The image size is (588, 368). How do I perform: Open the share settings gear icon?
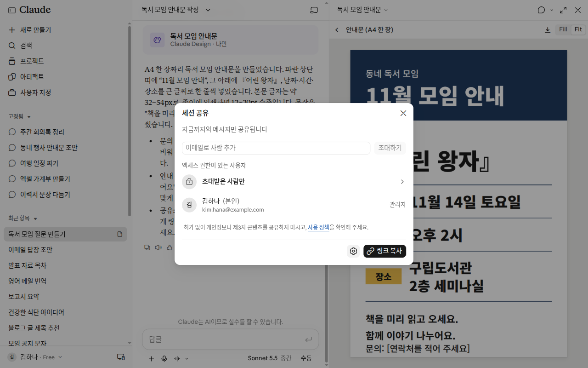pos(353,251)
